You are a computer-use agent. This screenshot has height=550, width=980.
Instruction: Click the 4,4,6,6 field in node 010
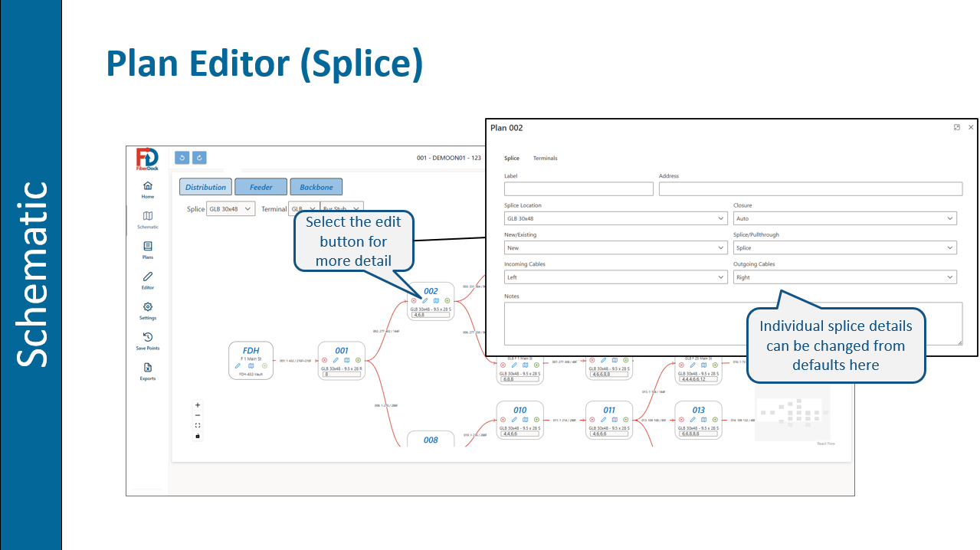tap(519, 434)
